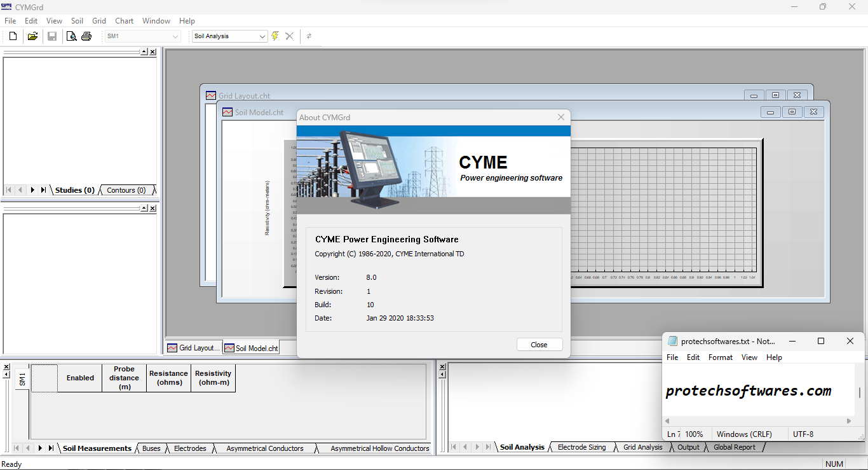Click the X on About CYMGrd dialog
The height and width of the screenshot is (470, 868).
tap(561, 117)
